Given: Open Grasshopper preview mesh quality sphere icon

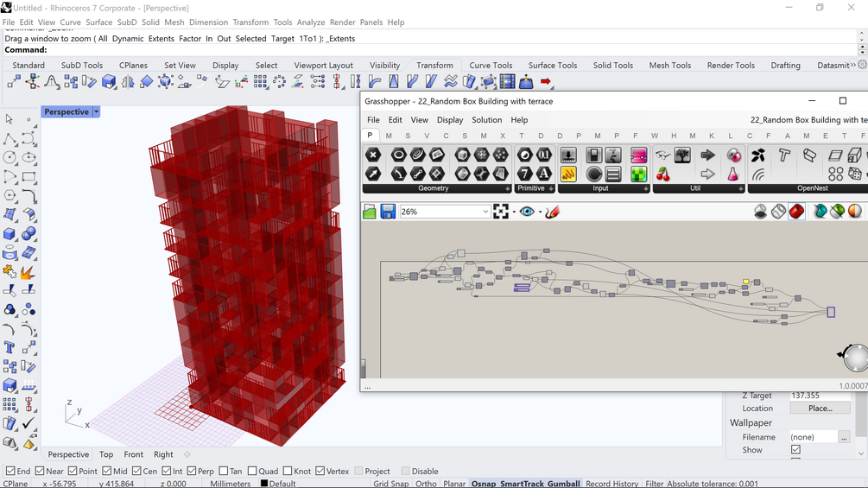Looking at the screenshot, I should 855,212.
